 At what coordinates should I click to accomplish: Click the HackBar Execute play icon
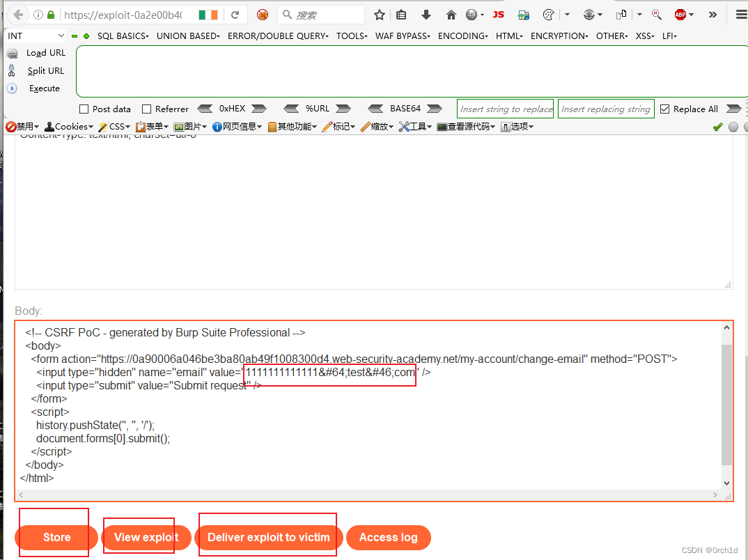pyautogui.click(x=12, y=88)
